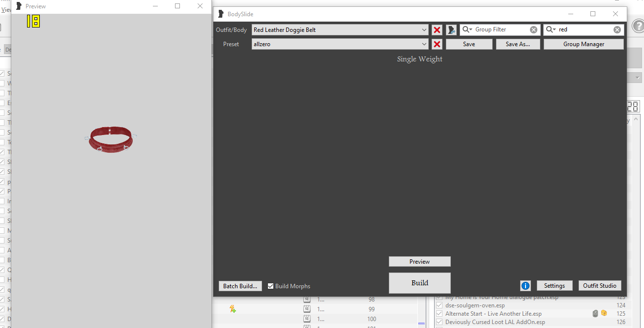Expand the Outfit/Body dropdown list

(x=424, y=30)
